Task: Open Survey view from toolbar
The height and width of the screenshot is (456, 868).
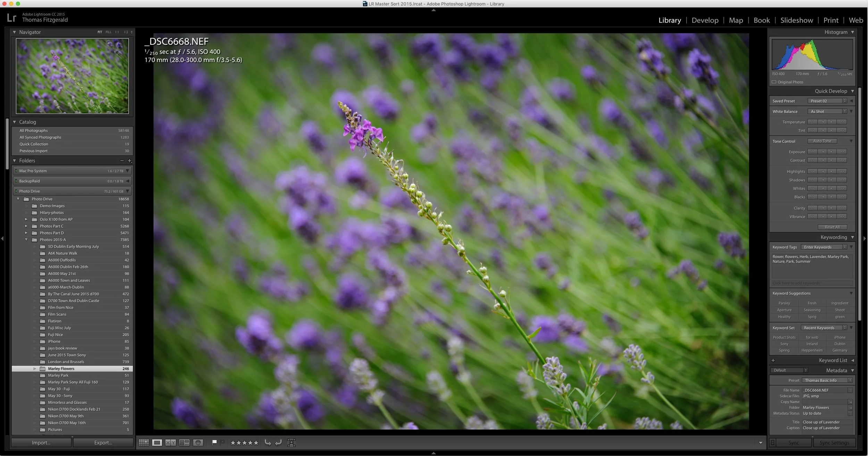Action: pyautogui.click(x=184, y=442)
